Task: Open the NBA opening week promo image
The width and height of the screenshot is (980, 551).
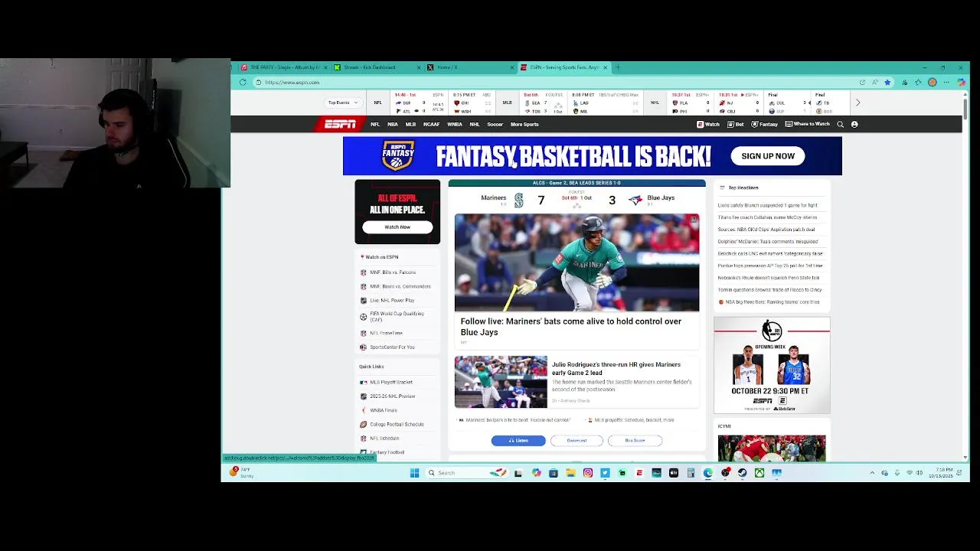Action: point(772,365)
